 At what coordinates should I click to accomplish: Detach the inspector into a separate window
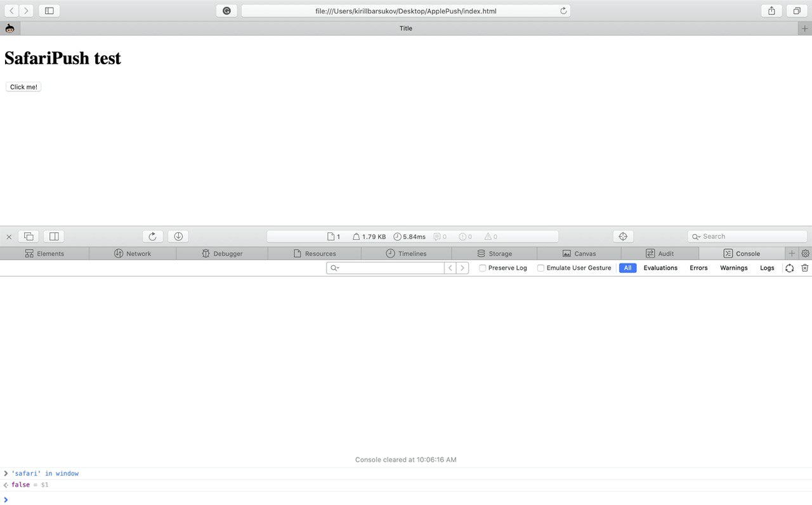29,237
